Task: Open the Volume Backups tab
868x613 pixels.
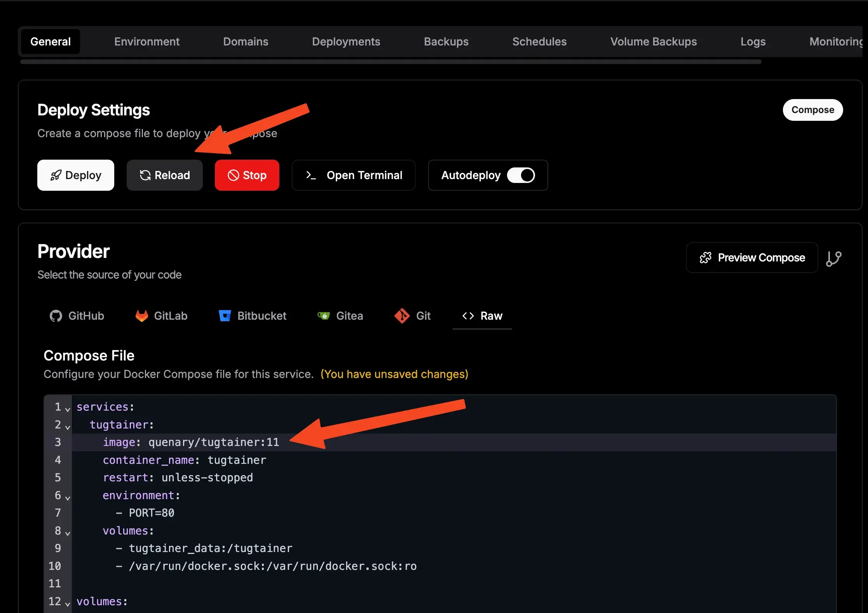Action: [x=653, y=42]
